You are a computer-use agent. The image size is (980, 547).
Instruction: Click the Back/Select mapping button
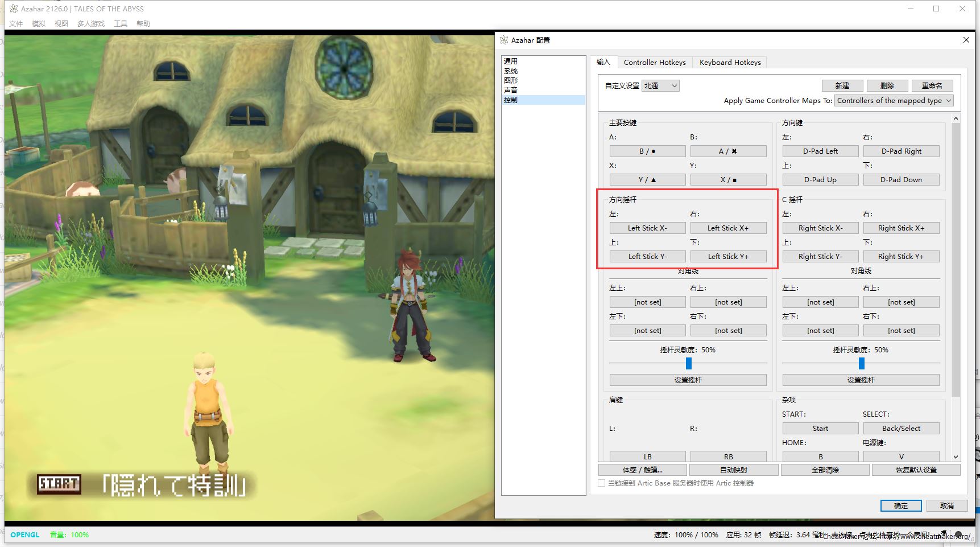pos(902,429)
